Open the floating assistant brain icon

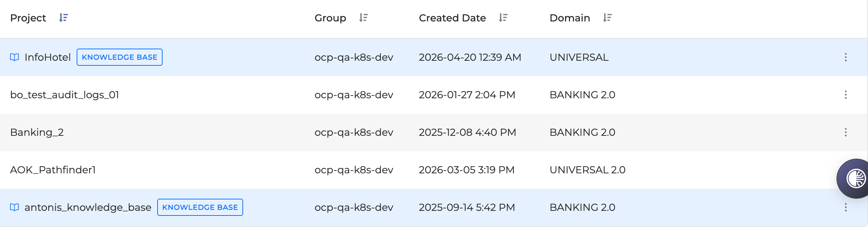tap(855, 178)
